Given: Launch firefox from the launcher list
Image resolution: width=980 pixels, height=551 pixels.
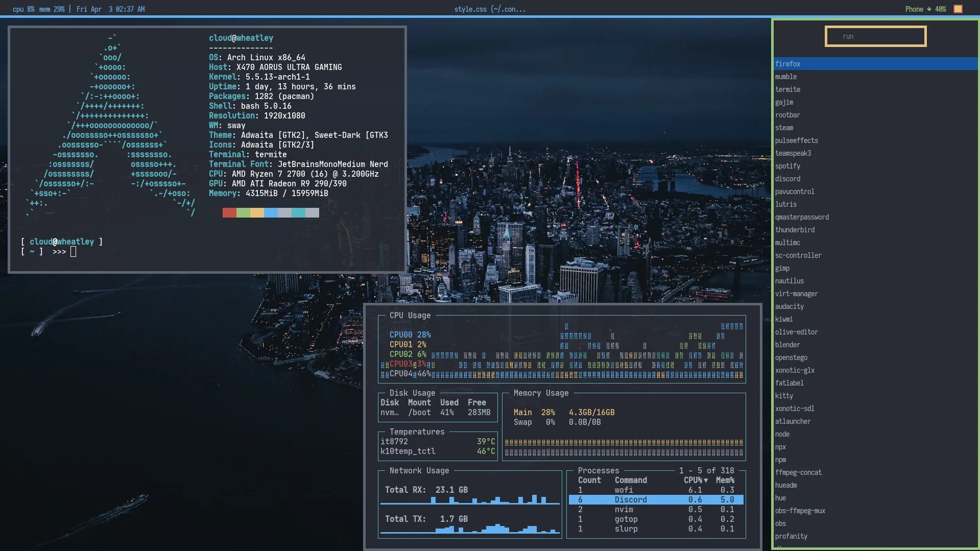Looking at the screenshot, I should pos(876,64).
